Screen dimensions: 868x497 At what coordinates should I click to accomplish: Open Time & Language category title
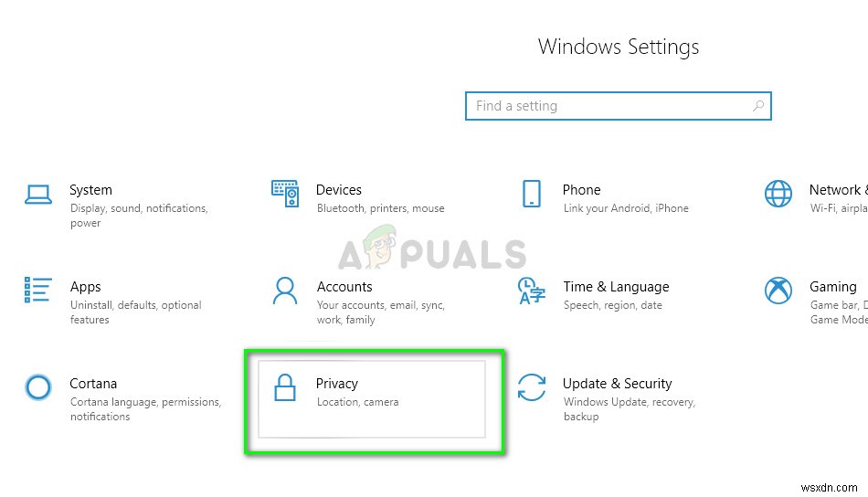pyautogui.click(x=616, y=287)
